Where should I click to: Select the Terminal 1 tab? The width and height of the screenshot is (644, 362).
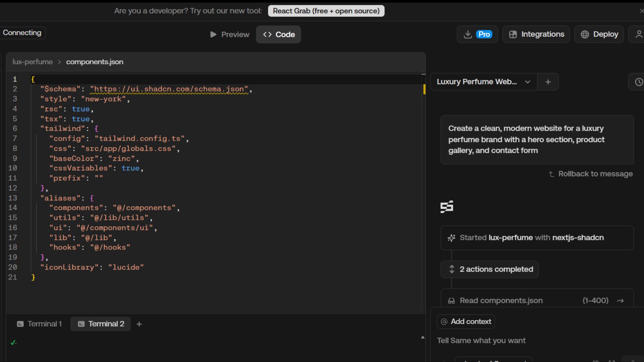(39, 324)
